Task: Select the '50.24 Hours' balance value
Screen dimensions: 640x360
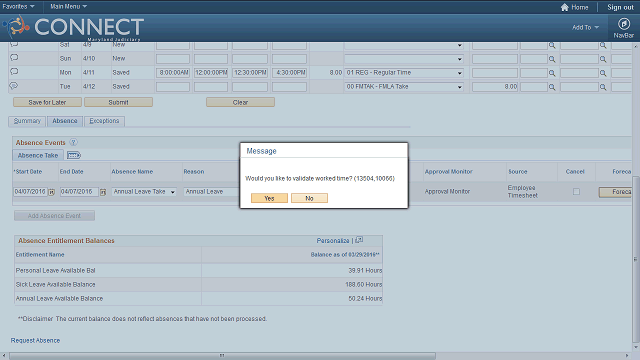Action: pos(365,298)
